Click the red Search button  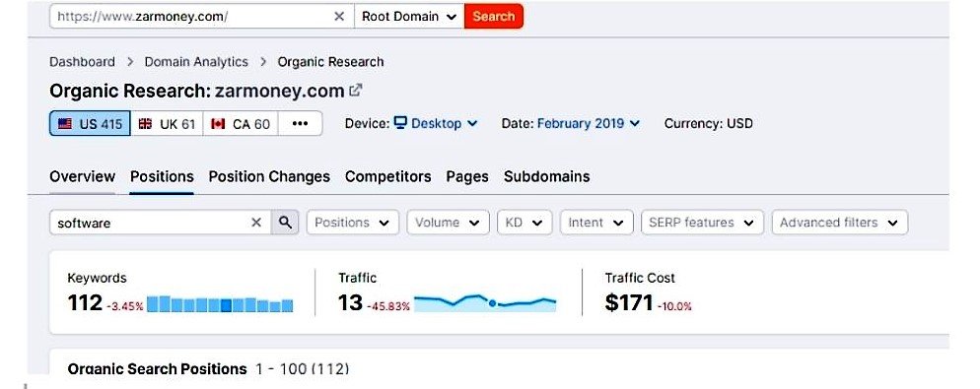click(x=494, y=16)
